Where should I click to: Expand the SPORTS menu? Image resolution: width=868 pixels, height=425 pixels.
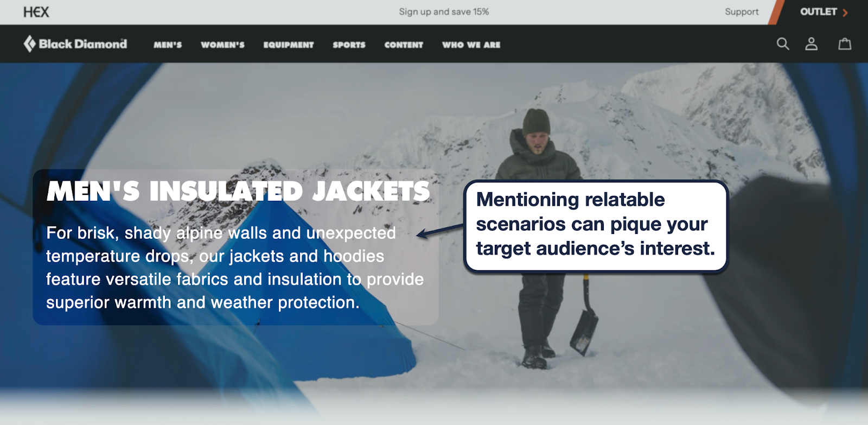click(x=349, y=45)
